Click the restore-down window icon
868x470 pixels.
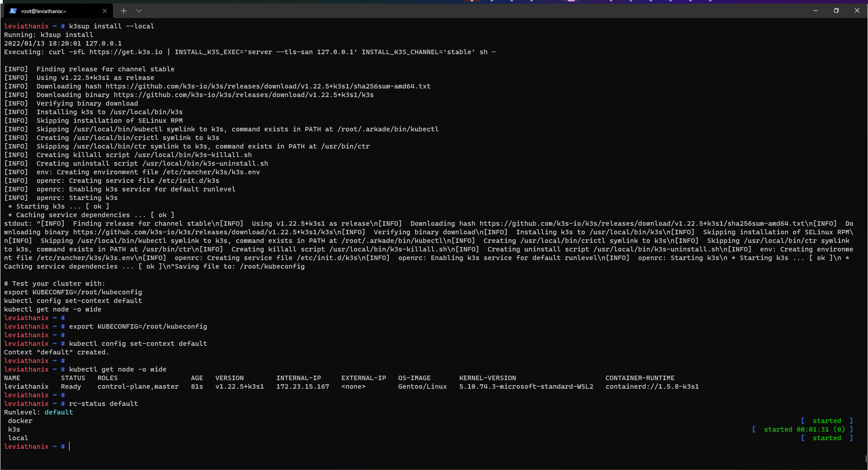point(836,10)
